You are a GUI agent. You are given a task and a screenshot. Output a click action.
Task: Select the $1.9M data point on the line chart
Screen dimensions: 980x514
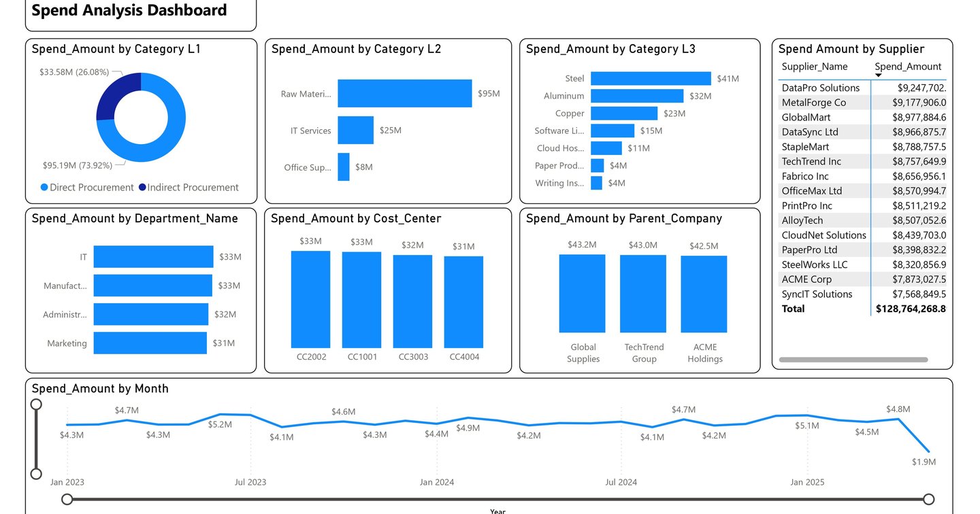point(930,451)
